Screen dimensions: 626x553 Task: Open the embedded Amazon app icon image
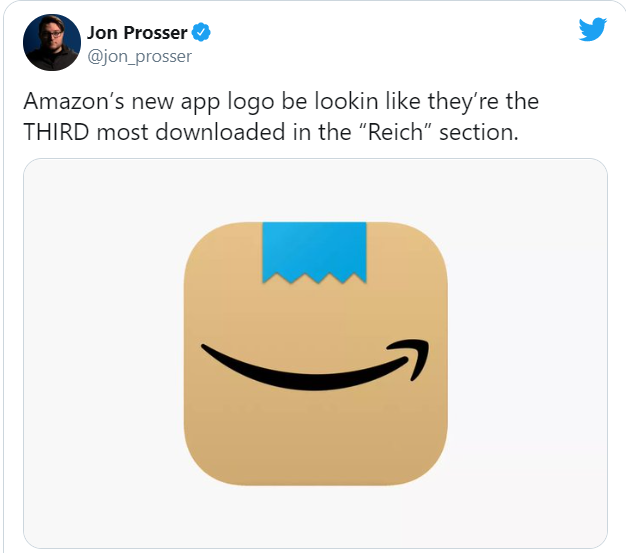coord(315,353)
